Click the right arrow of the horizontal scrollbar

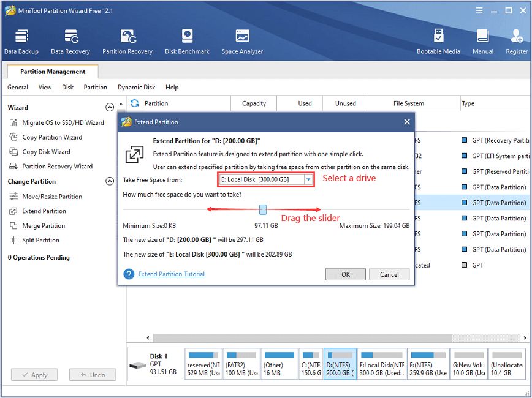(x=525, y=337)
